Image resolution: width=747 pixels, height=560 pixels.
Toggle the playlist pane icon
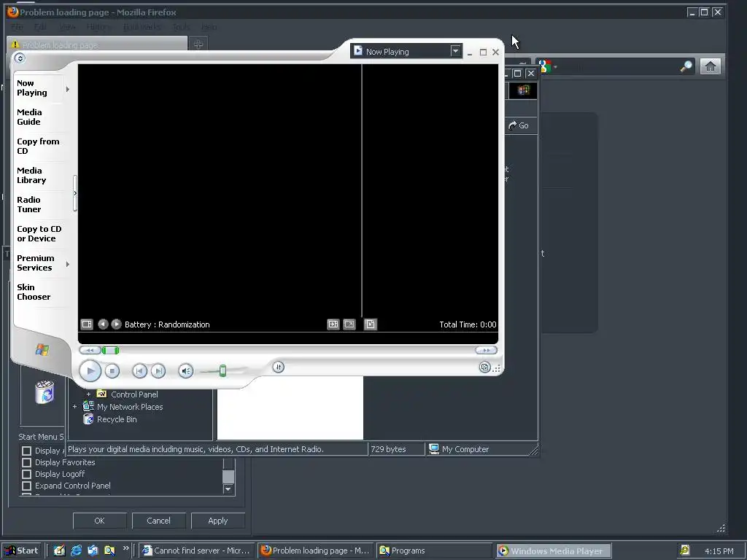(370, 324)
